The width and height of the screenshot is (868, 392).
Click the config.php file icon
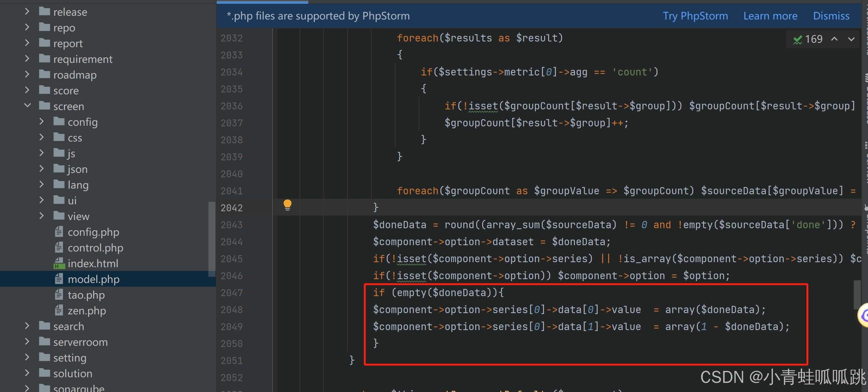pos(59,232)
